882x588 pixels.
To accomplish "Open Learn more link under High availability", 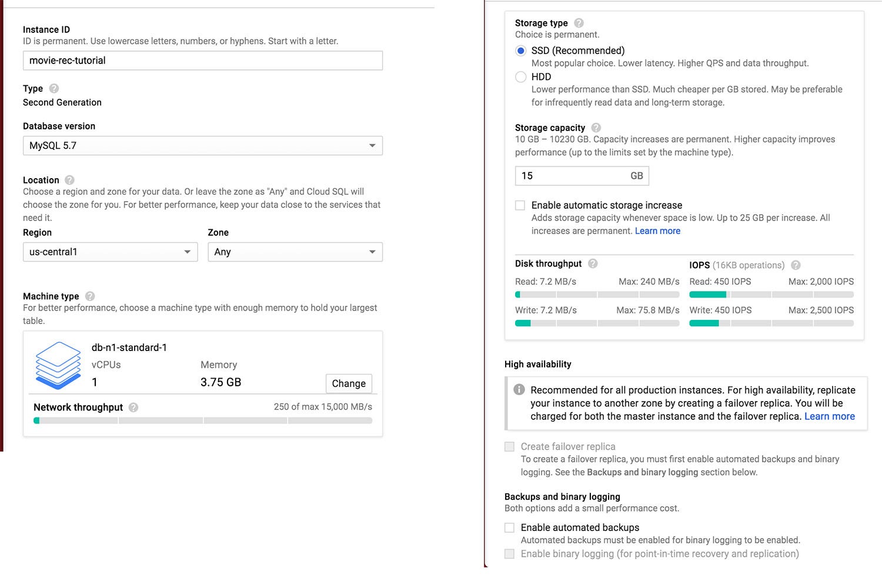I will point(830,416).
